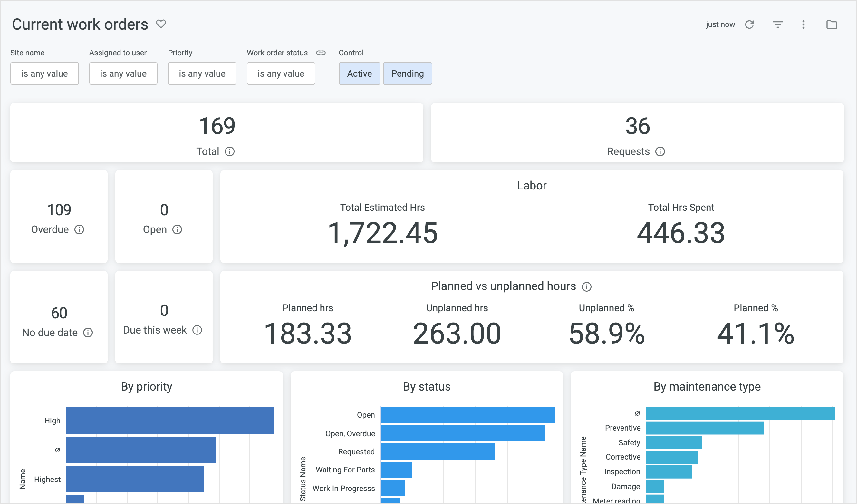Click the High priority bar

[x=170, y=420]
